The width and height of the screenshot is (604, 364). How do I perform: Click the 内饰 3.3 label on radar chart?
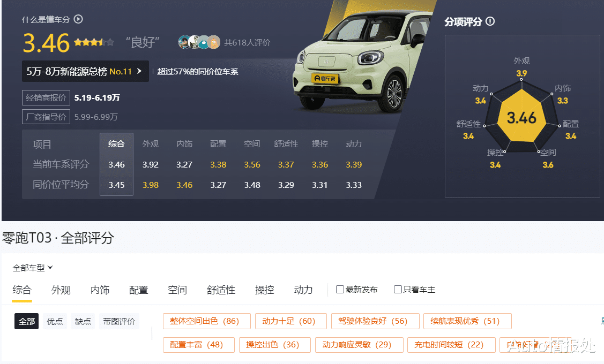point(562,95)
